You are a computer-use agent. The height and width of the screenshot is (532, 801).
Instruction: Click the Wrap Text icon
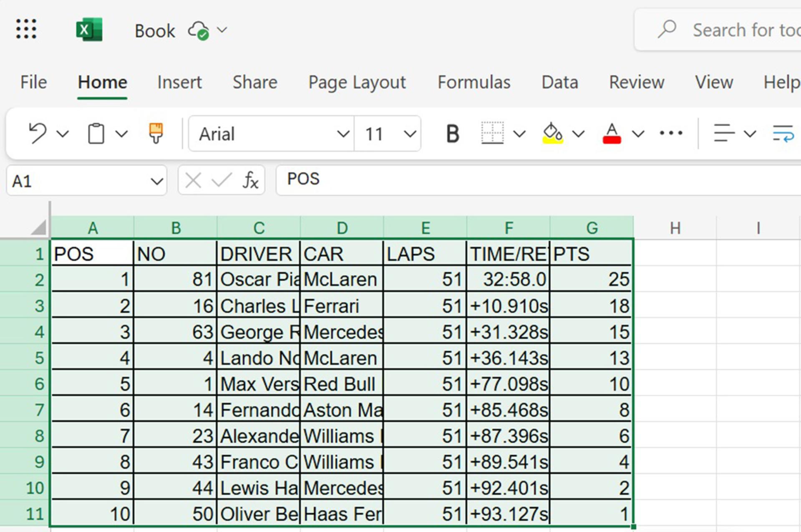783,134
